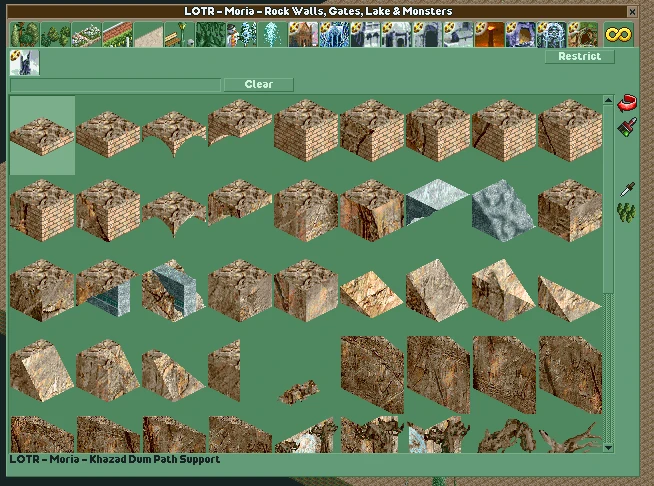Open the infinity all-scenery tab
This screenshot has width=654, height=486.
(x=618, y=34)
